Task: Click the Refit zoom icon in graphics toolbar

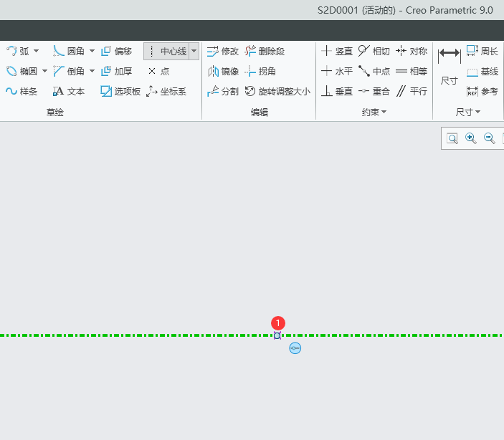Action: [452, 138]
